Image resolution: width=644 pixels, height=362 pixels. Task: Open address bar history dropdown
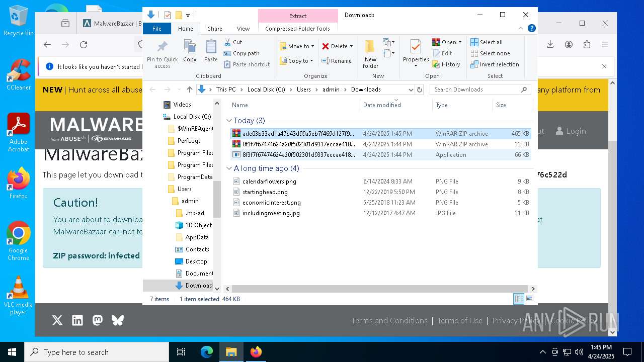411,89
